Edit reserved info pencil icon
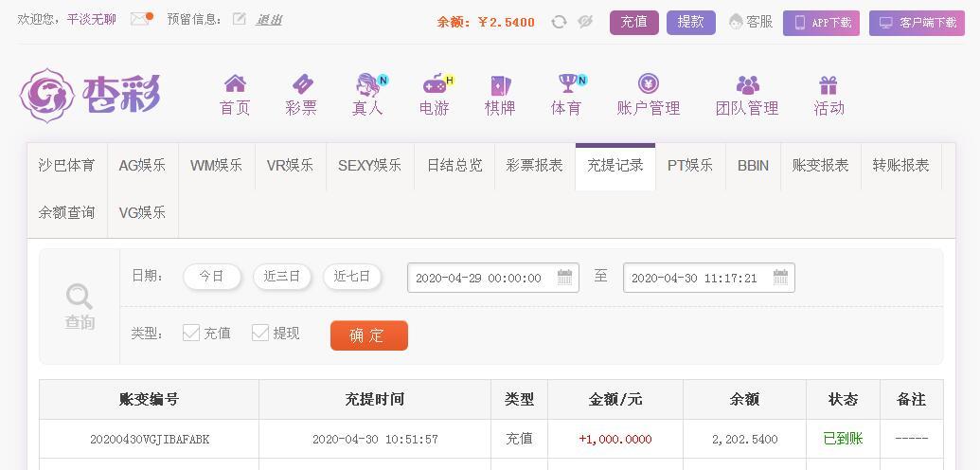Screen dimensions: 980x470 [239, 19]
